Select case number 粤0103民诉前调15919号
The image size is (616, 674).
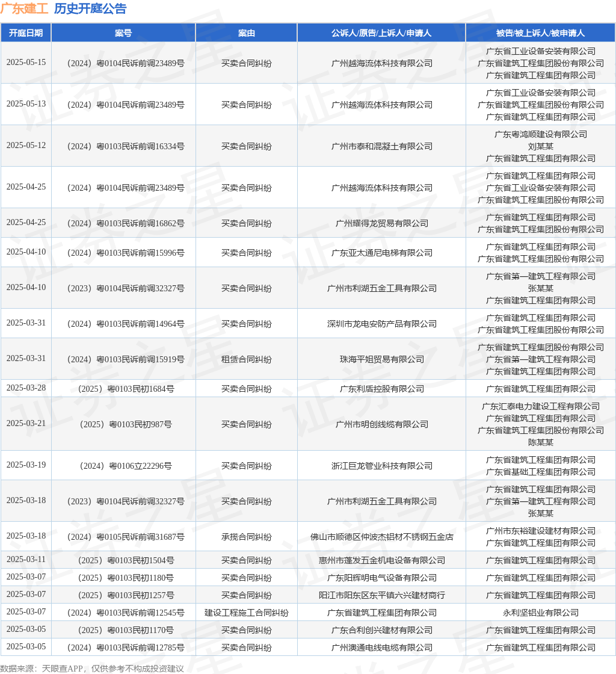[x=126, y=359]
